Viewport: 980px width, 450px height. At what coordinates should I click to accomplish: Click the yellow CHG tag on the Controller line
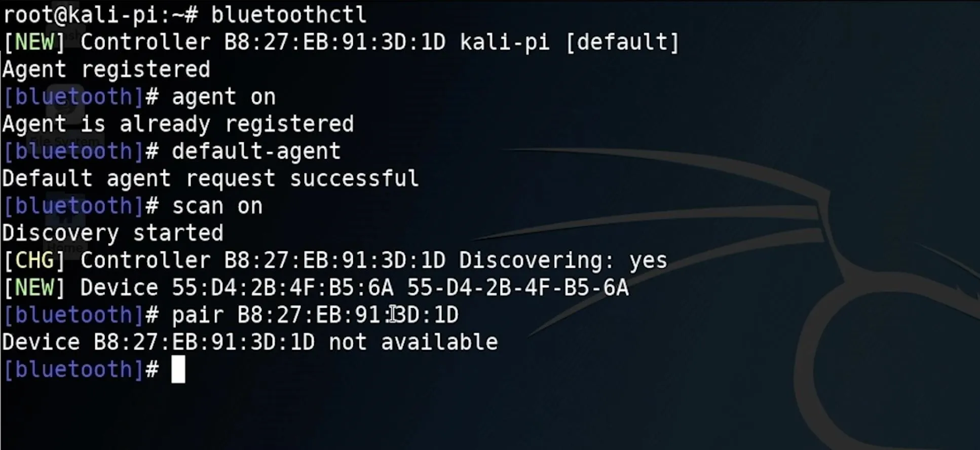34,260
